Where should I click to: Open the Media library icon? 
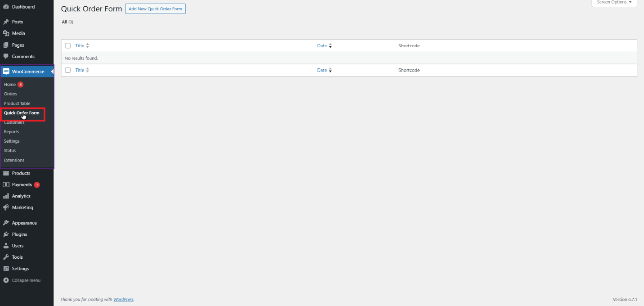coord(6,33)
